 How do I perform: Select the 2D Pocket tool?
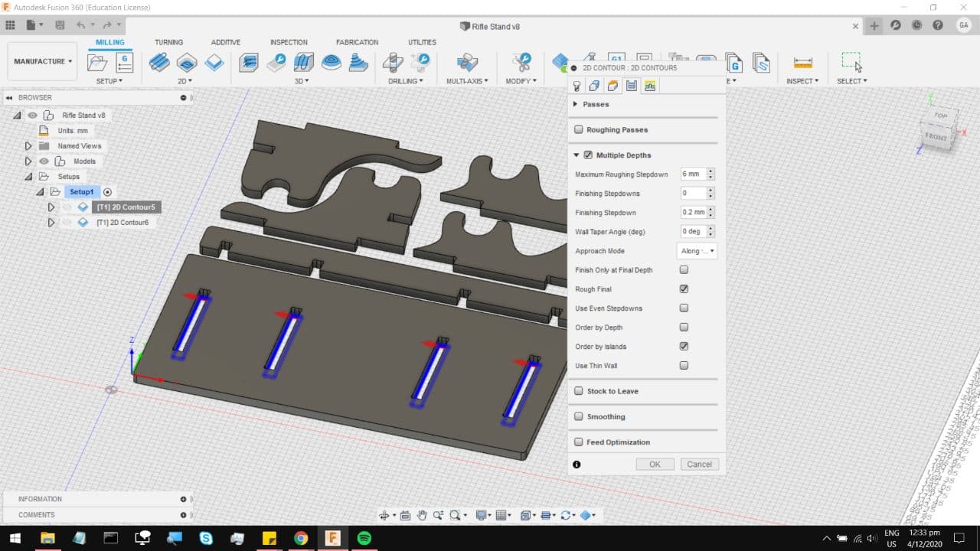187,63
